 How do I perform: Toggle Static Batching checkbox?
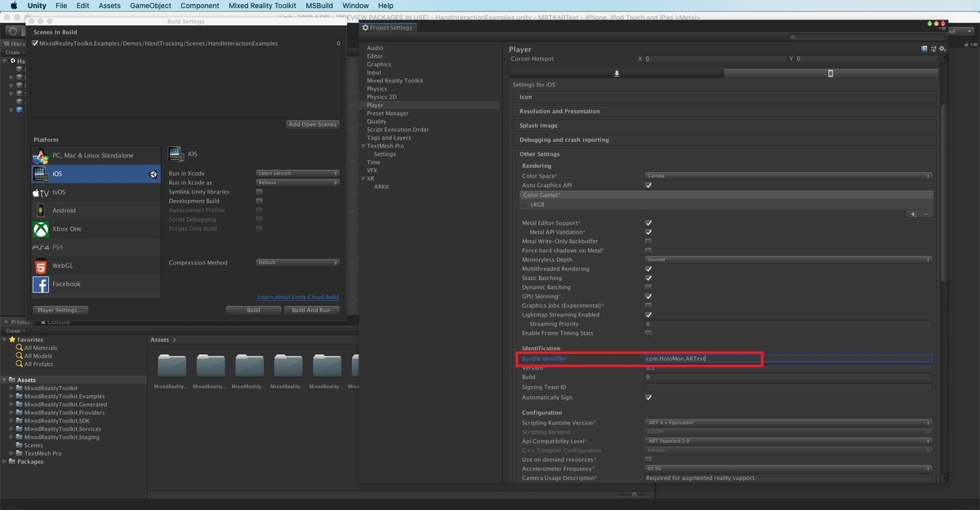(648, 278)
